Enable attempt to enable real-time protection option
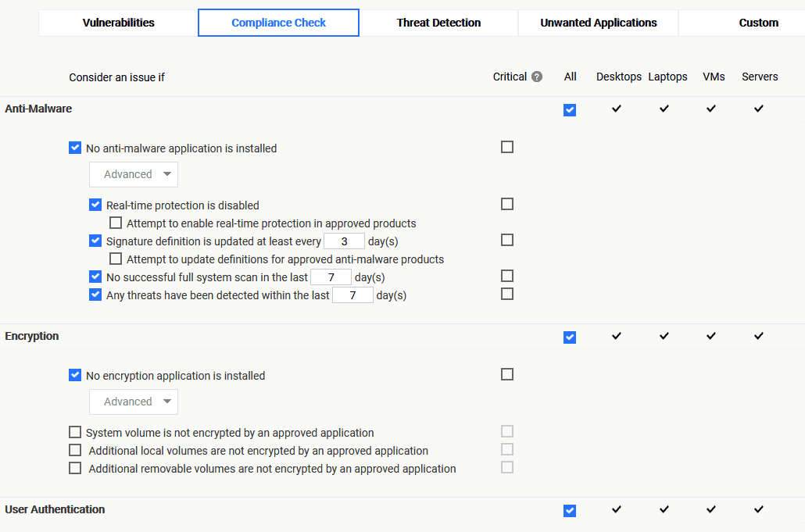The width and height of the screenshot is (805, 532). pyautogui.click(x=116, y=223)
